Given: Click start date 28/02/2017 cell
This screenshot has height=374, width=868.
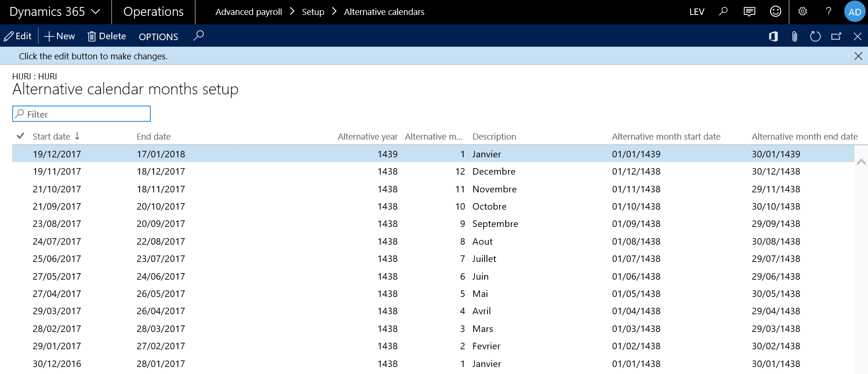Looking at the screenshot, I should [57, 329].
